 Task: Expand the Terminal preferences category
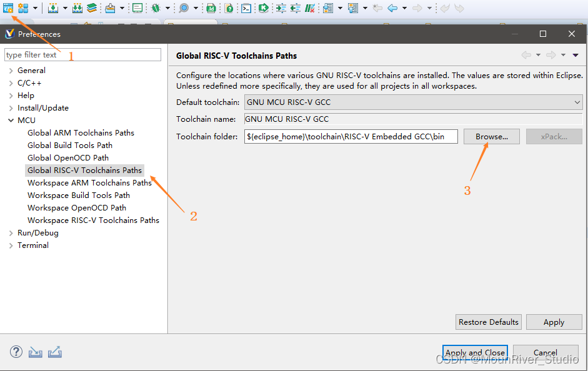click(11, 245)
